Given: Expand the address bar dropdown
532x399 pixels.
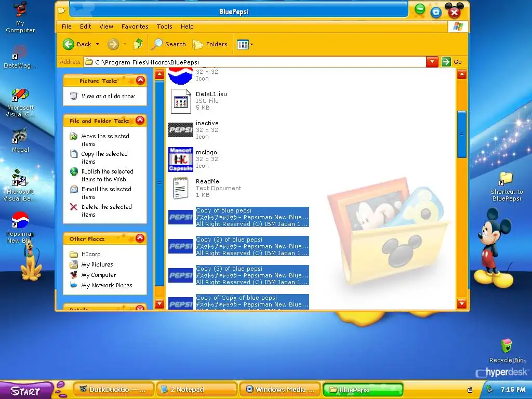Looking at the screenshot, I should [x=432, y=62].
